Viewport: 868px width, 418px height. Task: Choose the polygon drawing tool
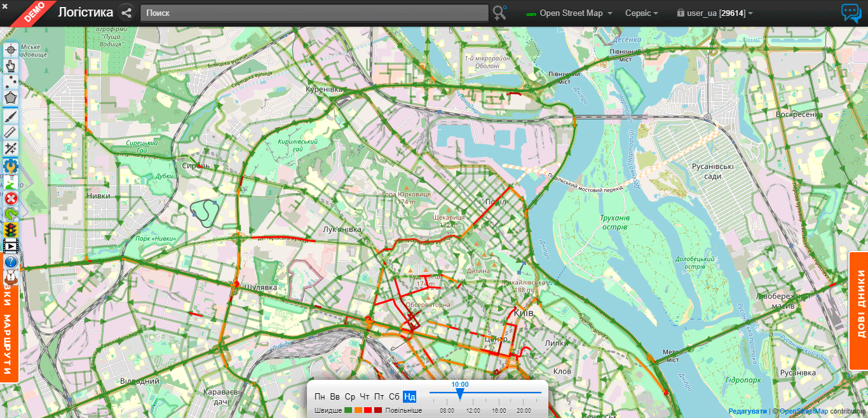click(11, 98)
